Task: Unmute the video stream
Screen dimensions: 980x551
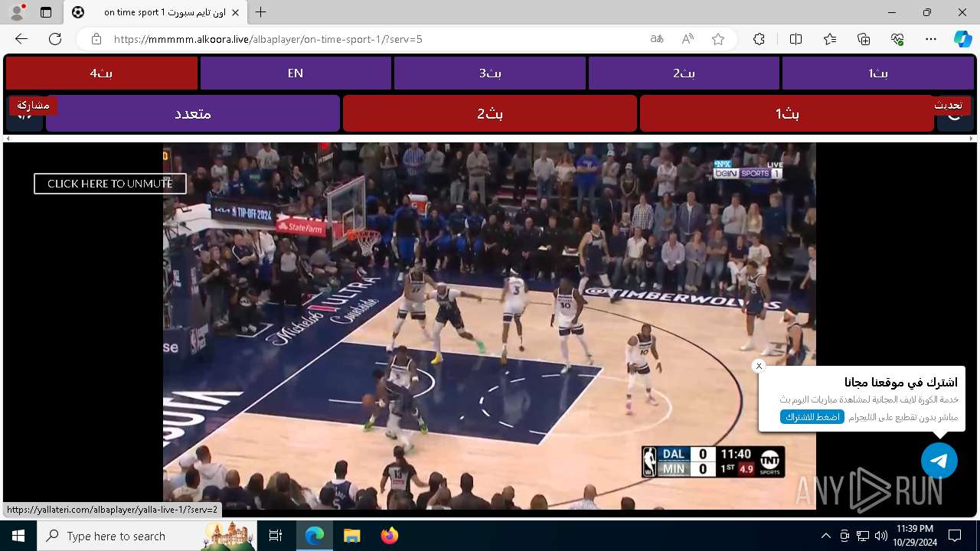Action: coord(110,184)
